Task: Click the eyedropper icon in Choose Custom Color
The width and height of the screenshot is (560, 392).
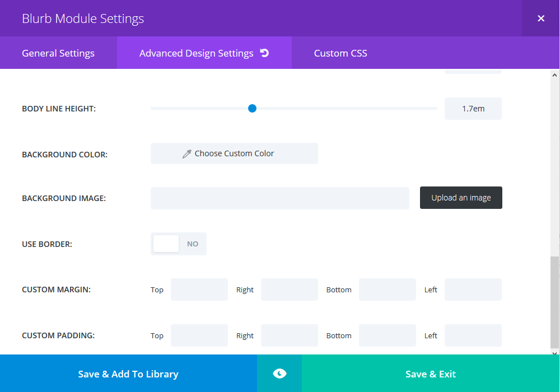Action: [x=186, y=154]
